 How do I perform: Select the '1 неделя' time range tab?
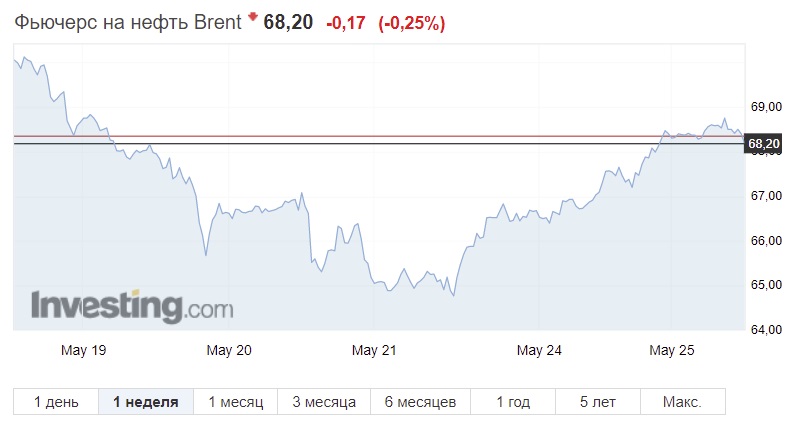146,402
